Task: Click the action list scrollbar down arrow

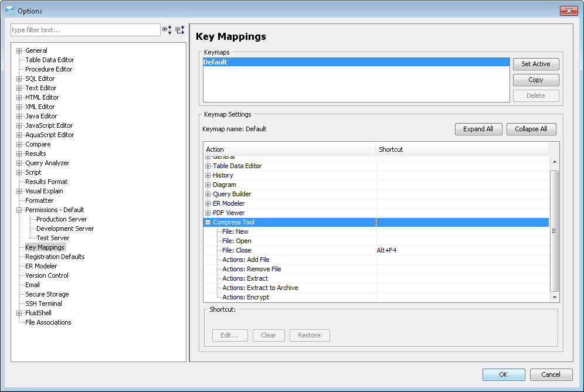Action: coord(555,298)
